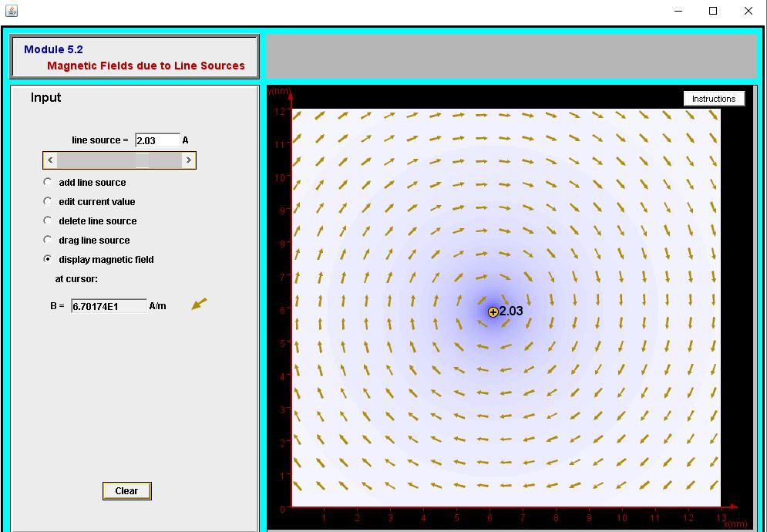Close the application window

click(748, 11)
